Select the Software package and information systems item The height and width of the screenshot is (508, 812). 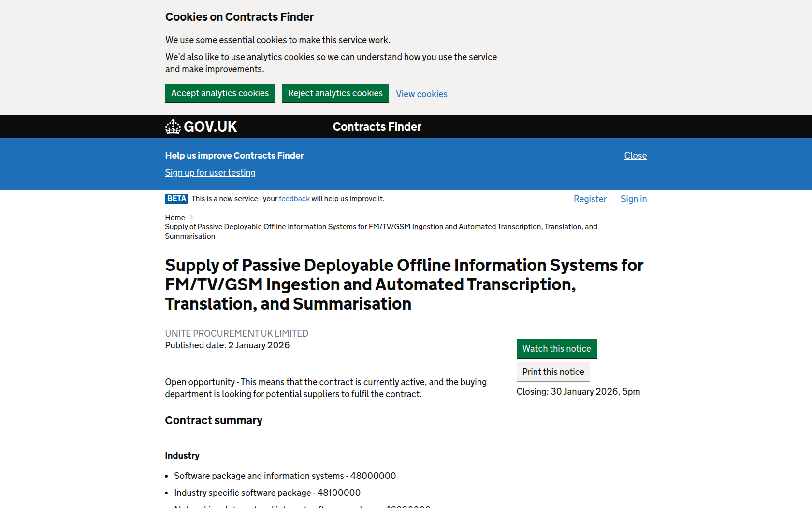click(285, 476)
